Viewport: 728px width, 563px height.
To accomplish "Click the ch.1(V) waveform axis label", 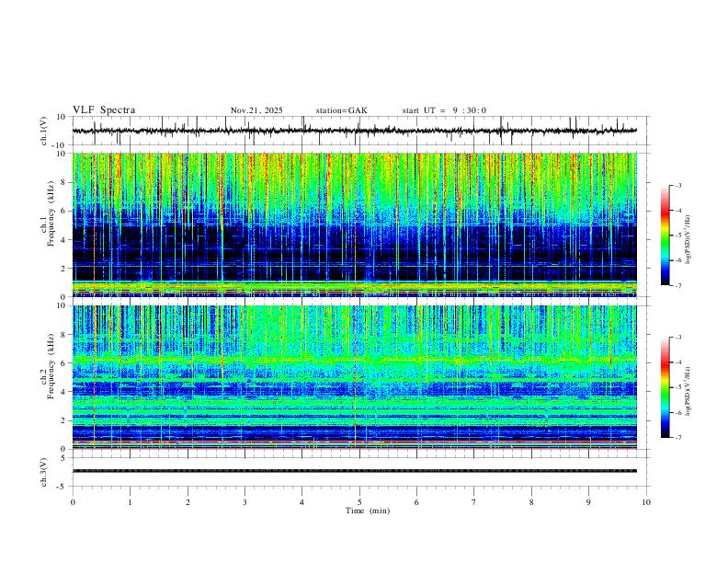I will (44, 131).
